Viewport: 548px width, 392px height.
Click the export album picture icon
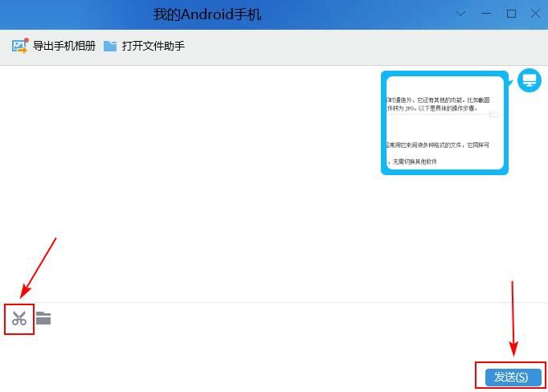point(19,46)
